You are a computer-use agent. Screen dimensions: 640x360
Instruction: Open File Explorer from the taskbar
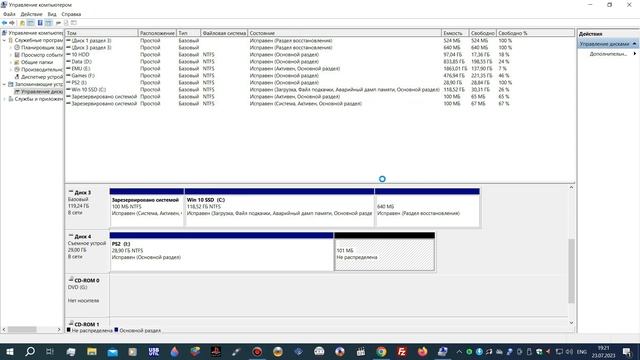[91, 351]
